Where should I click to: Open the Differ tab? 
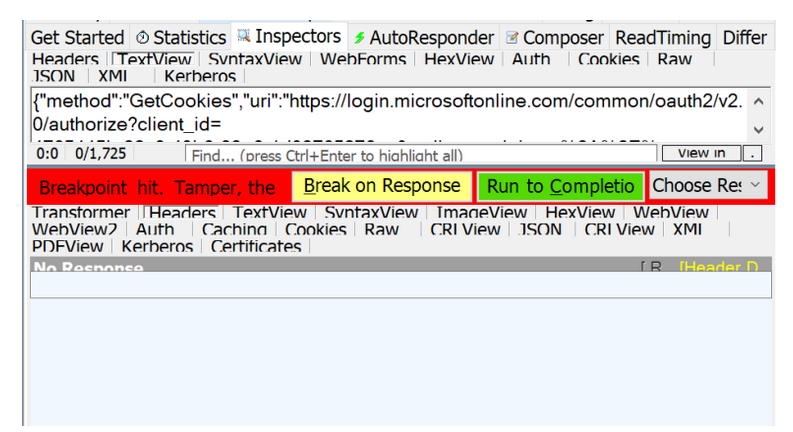744,37
